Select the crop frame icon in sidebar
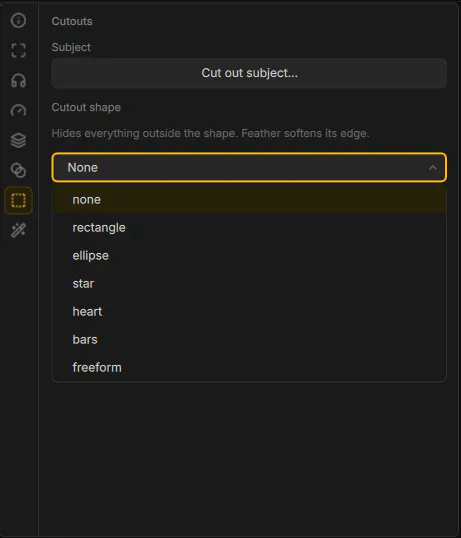 pos(18,50)
